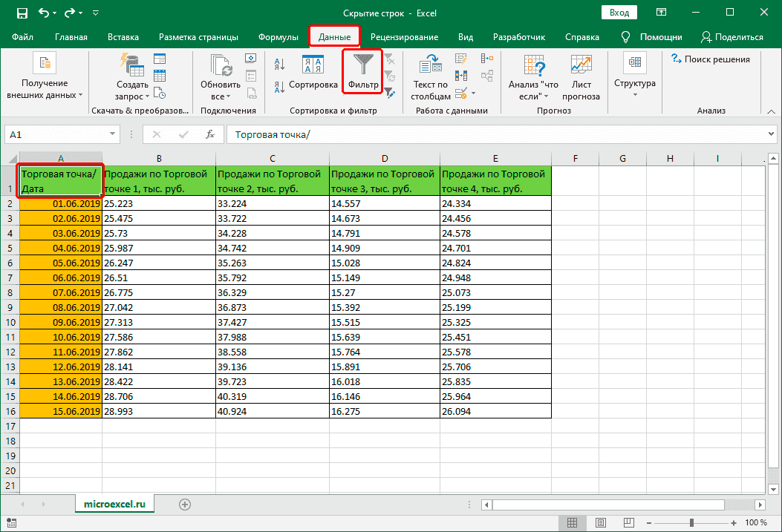
Task: Select the microexcel.ru sheet tab
Action: (114, 502)
